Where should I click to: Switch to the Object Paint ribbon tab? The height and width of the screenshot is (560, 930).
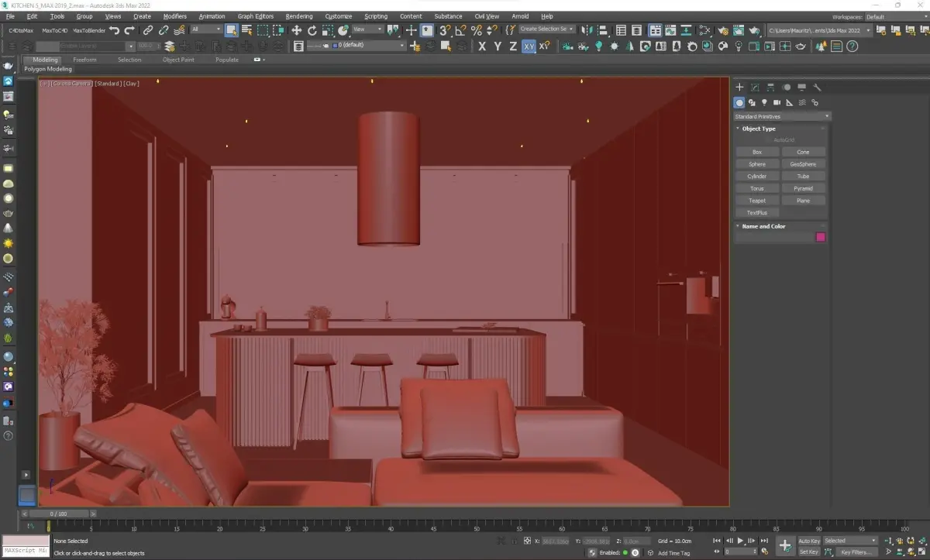click(178, 60)
